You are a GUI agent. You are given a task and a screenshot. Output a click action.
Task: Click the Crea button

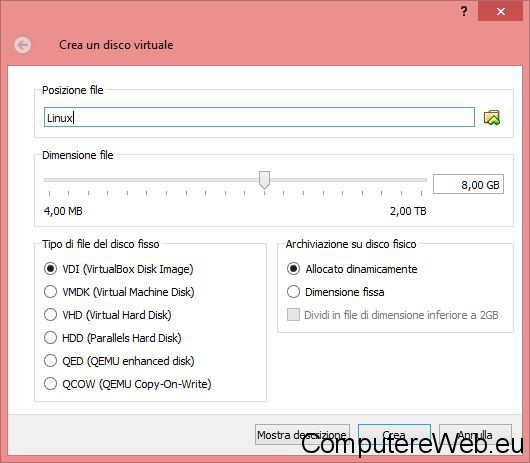click(394, 435)
